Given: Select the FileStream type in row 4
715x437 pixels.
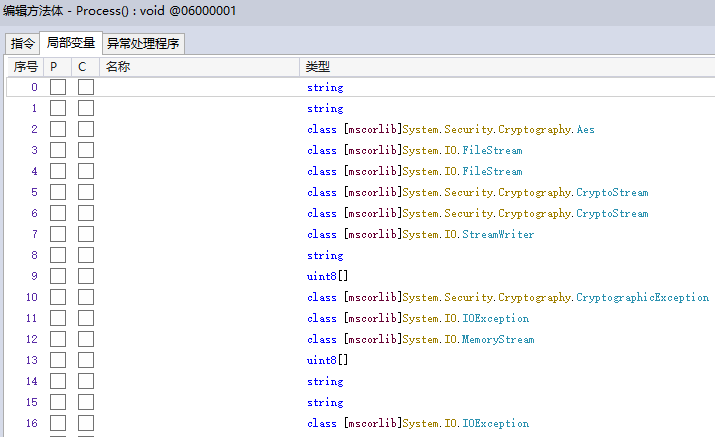Looking at the screenshot, I should tap(415, 172).
